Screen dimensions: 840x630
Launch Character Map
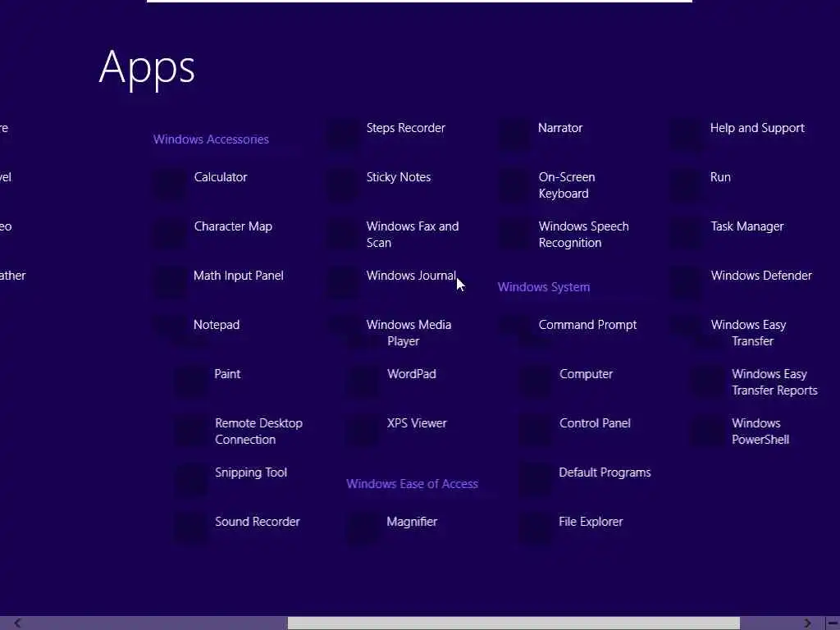[x=233, y=226]
